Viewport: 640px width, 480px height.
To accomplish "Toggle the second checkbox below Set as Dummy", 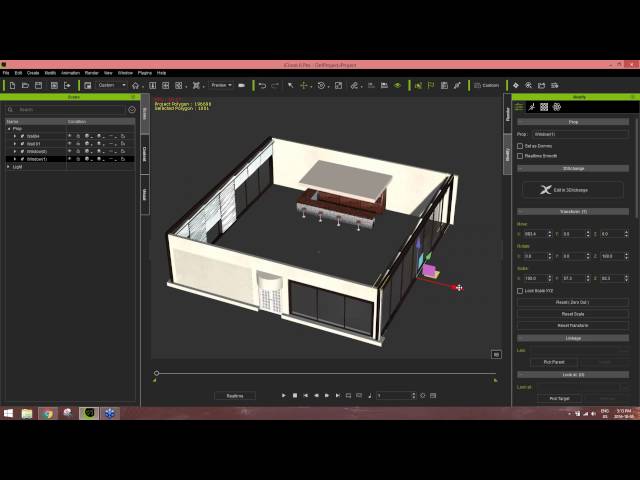I will (x=520, y=156).
